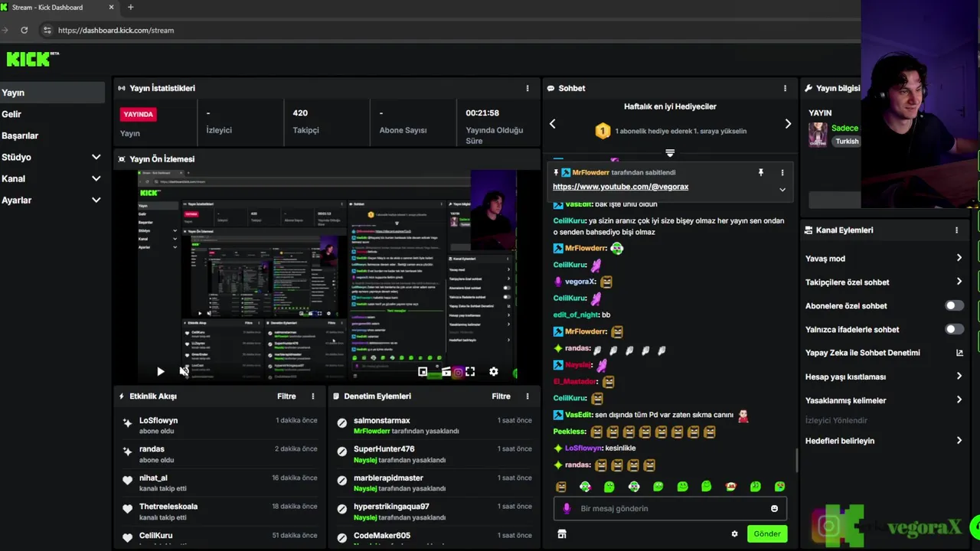Click LoSflowyn in Etkinlik Akışı
This screenshot has width=980, height=551.
(158, 420)
